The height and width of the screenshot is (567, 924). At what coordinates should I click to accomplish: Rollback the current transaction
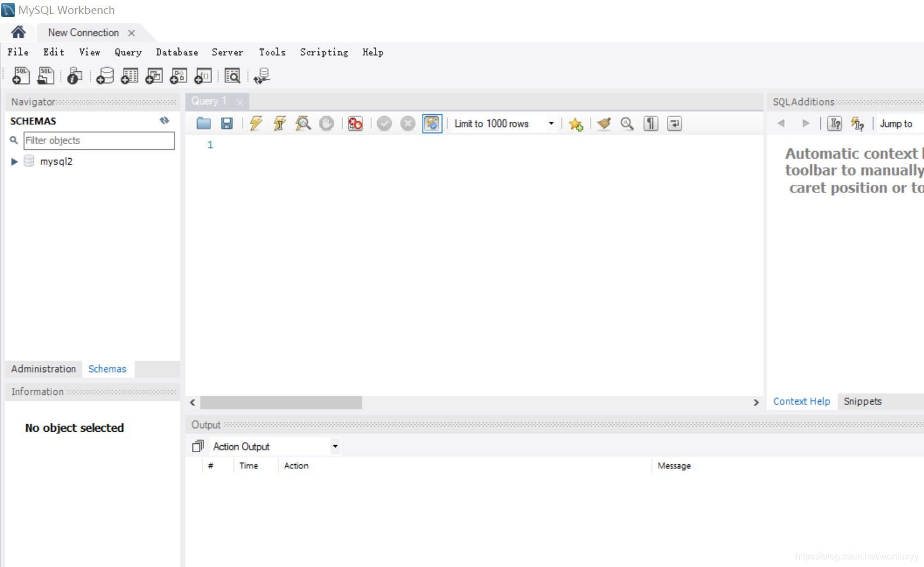pos(408,123)
